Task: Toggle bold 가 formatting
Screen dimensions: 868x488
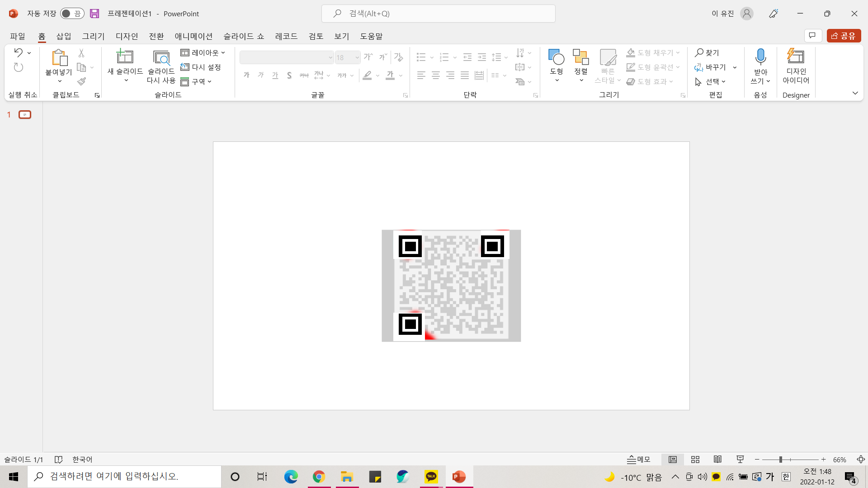Action: click(x=246, y=75)
